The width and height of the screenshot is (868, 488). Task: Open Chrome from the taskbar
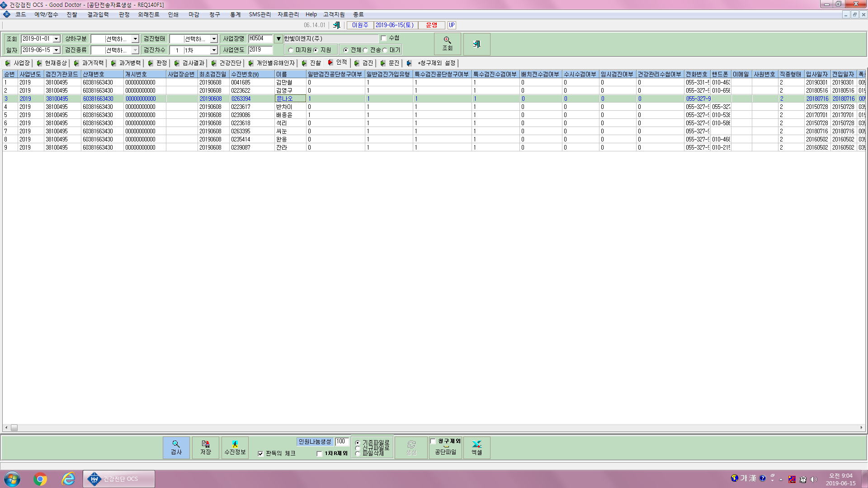click(x=40, y=479)
